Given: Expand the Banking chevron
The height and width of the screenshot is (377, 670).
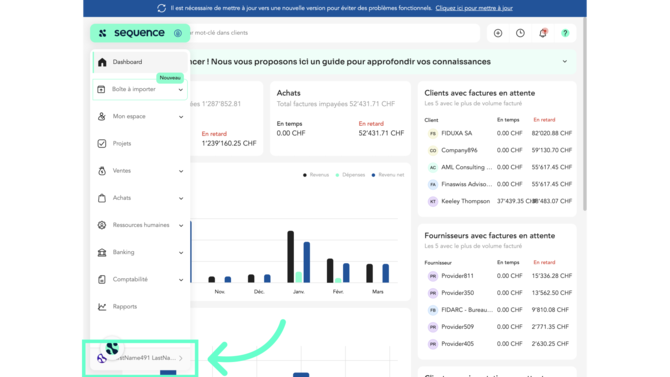Looking at the screenshot, I should 181,253.
